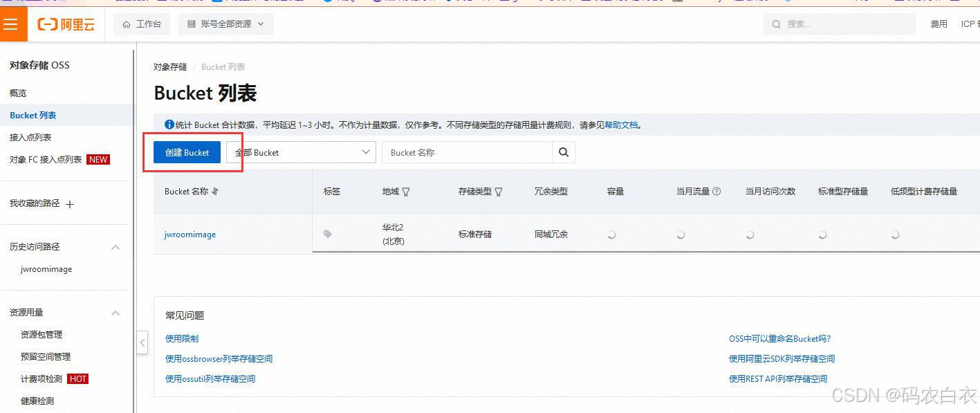Open 接入点列表 in the sidebar
This screenshot has width=980, height=413.
pos(30,137)
